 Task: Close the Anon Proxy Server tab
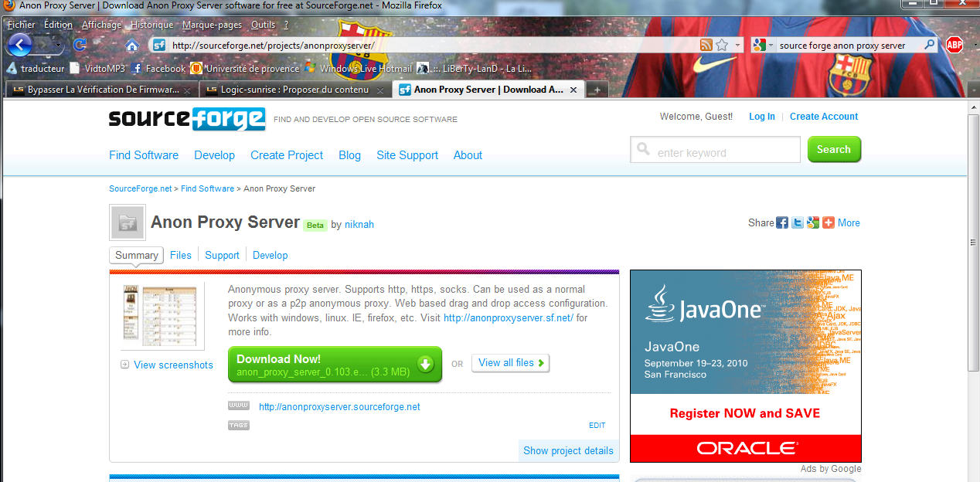click(573, 90)
